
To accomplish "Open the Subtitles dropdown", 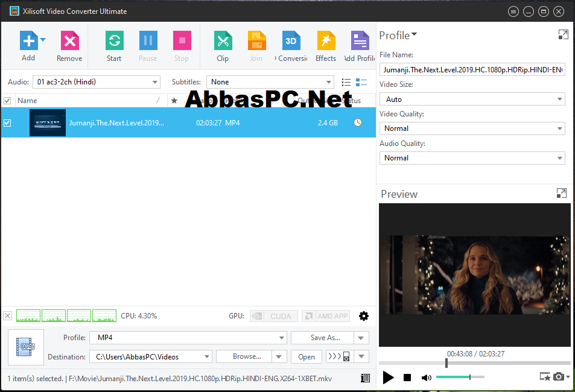I will tap(270, 82).
